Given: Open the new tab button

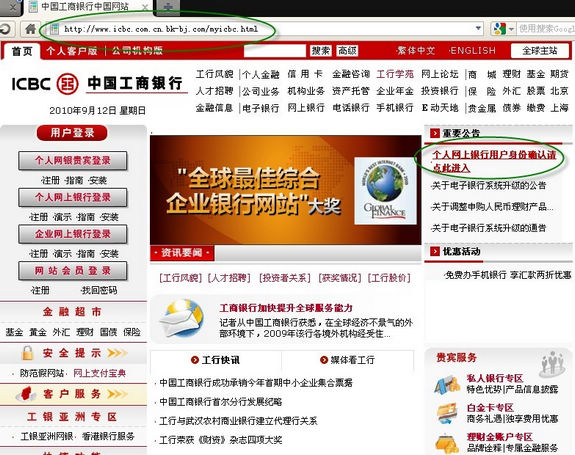Looking at the screenshot, I should pos(167,8).
